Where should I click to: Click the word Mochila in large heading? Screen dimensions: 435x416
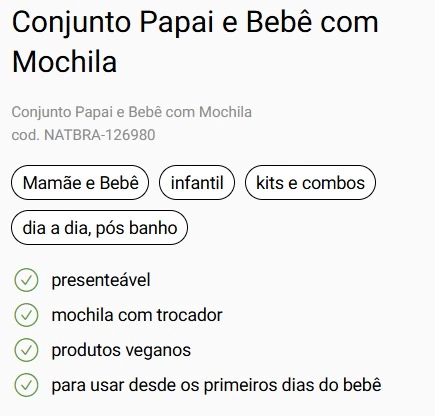click(65, 62)
